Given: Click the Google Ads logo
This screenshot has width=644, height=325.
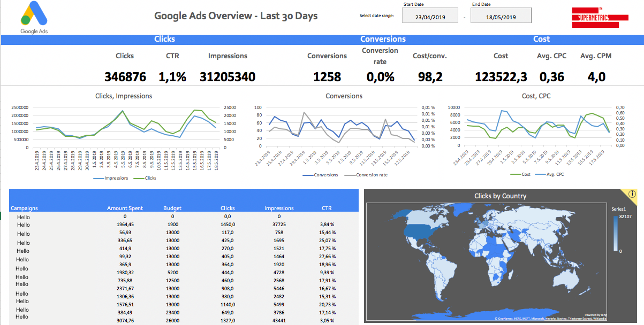Looking at the screenshot, I should pos(34,17).
